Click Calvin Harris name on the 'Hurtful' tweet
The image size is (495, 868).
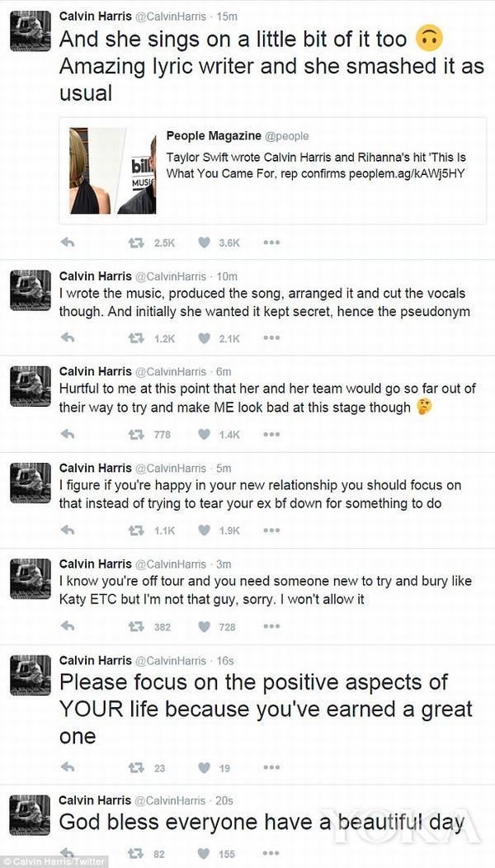pos(95,371)
